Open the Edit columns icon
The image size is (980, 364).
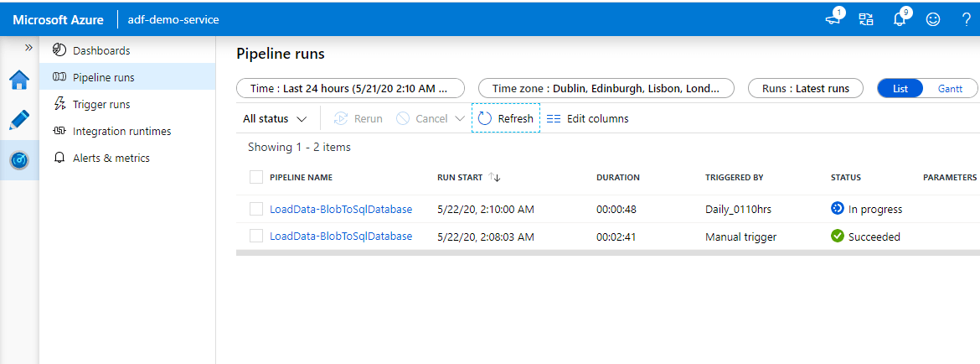(554, 118)
